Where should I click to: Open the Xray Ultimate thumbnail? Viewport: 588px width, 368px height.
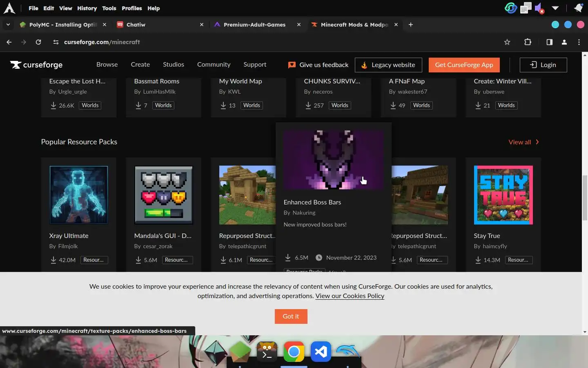pyautogui.click(x=79, y=195)
